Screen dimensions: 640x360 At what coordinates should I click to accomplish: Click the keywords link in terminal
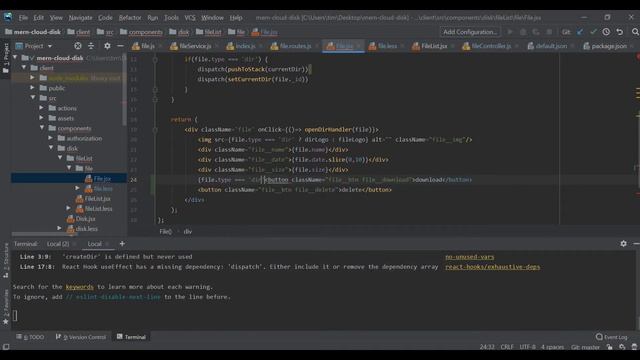80,287
